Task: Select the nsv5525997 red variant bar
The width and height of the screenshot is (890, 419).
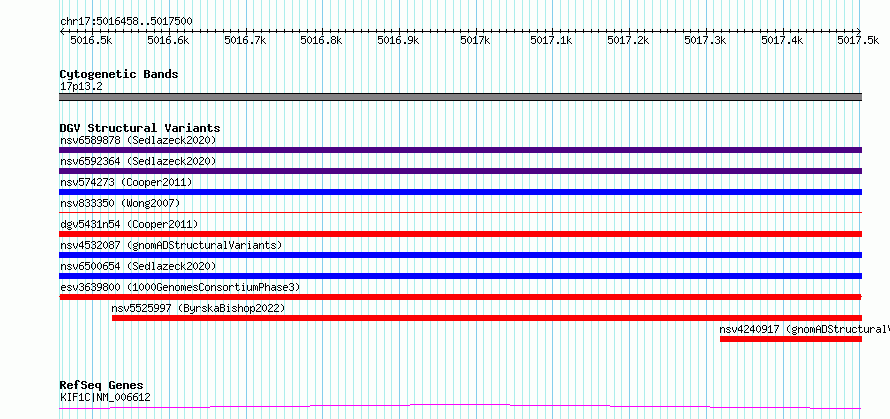Action: (x=487, y=318)
